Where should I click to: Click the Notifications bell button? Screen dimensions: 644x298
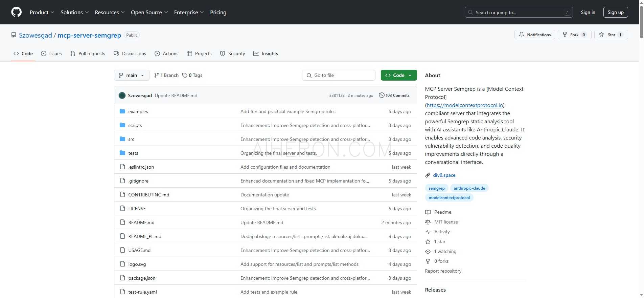point(534,35)
